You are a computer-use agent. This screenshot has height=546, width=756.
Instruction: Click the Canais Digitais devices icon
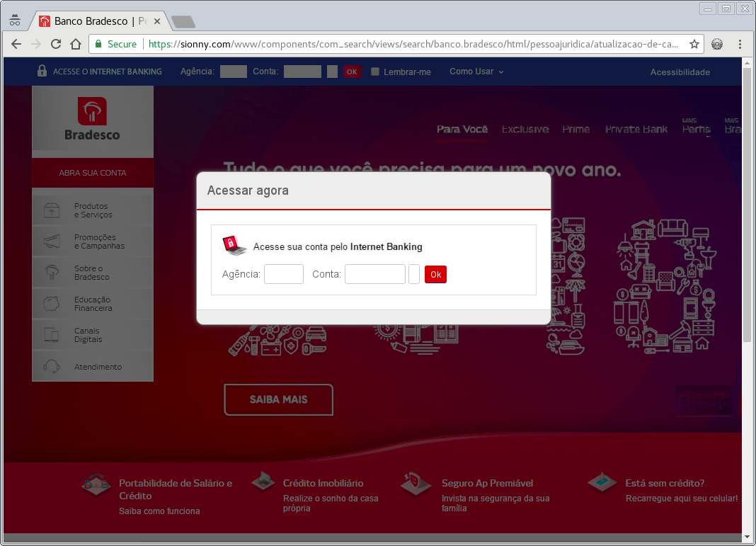[x=52, y=335]
